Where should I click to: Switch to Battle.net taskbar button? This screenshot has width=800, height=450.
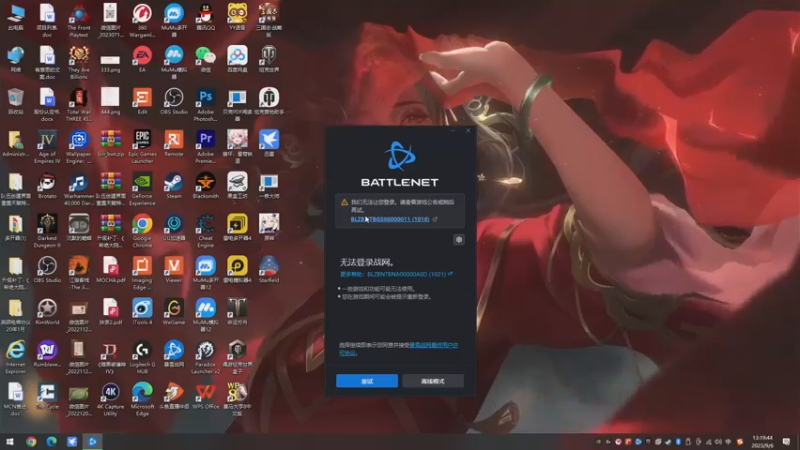click(x=92, y=441)
